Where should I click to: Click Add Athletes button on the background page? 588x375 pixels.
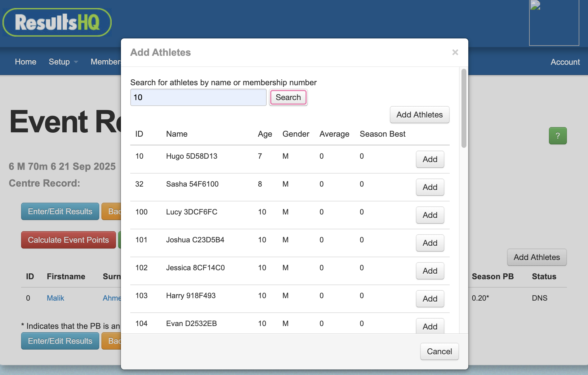coord(537,257)
